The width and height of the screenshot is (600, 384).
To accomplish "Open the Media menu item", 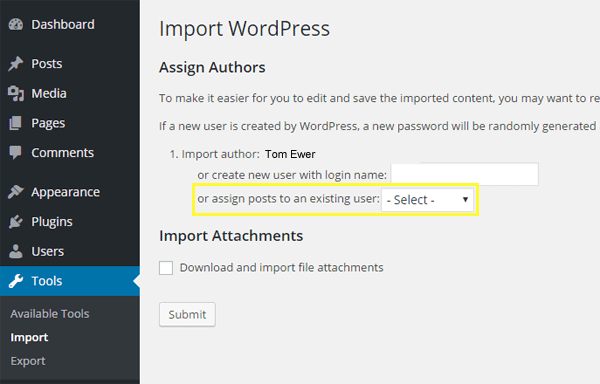I will (x=49, y=93).
